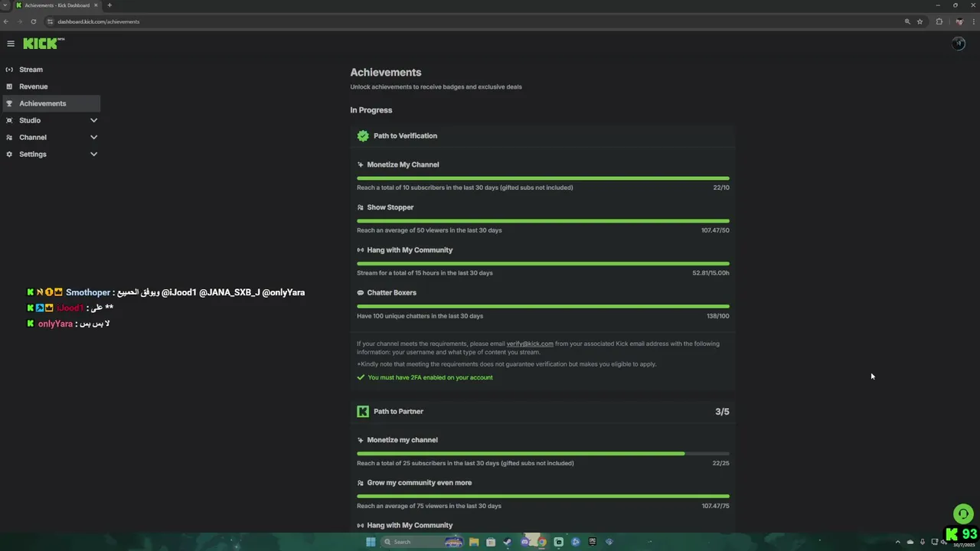Image resolution: width=980 pixels, height=551 pixels.
Task: Open the browser zoom magnifier icon
Action: [x=907, y=21]
